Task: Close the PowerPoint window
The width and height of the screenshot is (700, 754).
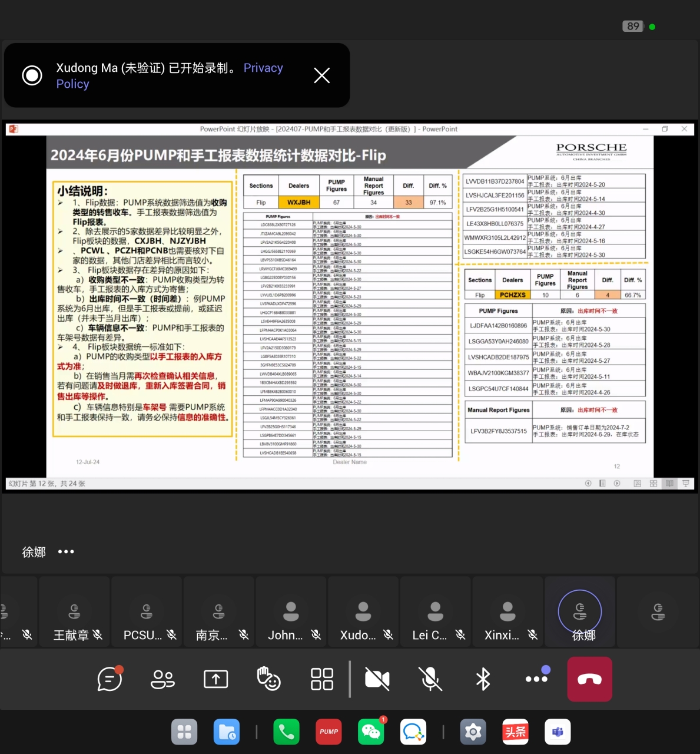Action: 684,129
